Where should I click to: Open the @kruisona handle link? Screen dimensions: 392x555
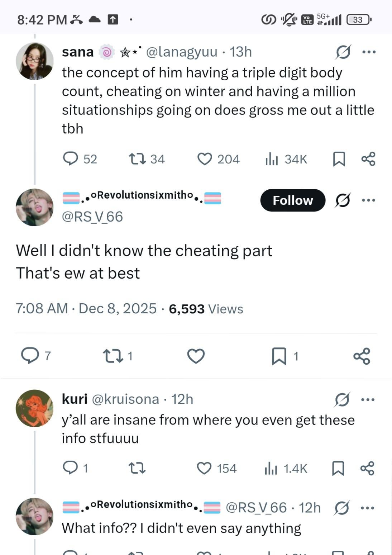pos(125,399)
